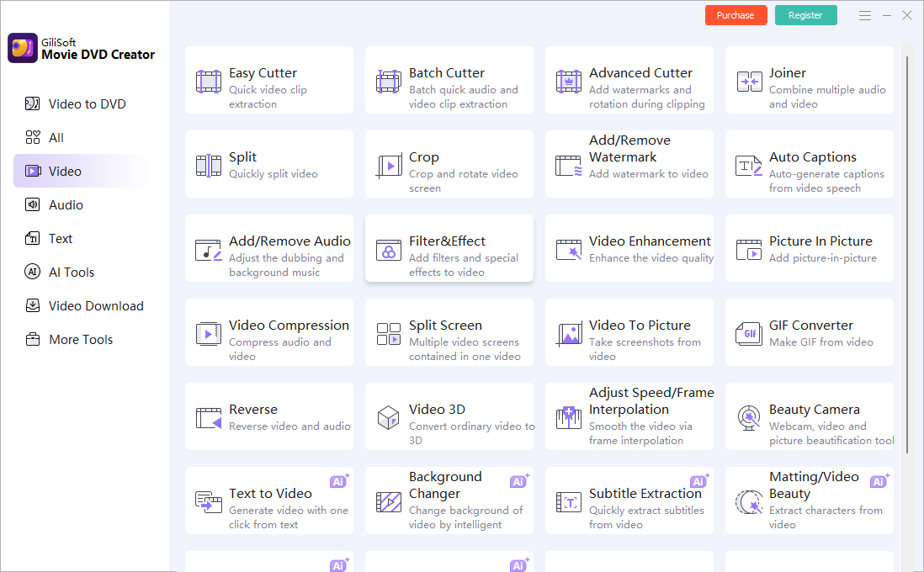Viewport: 924px width, 572px height.
Task: Click 'Enhance the video quality' text
Action: 651,258
